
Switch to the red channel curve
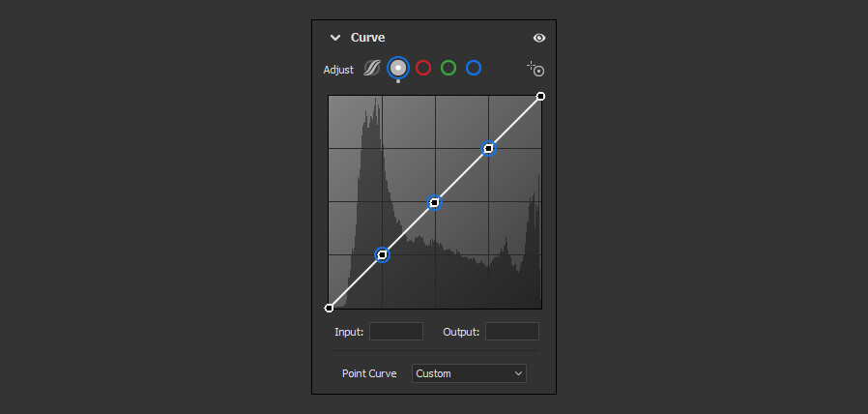[423, 68]
